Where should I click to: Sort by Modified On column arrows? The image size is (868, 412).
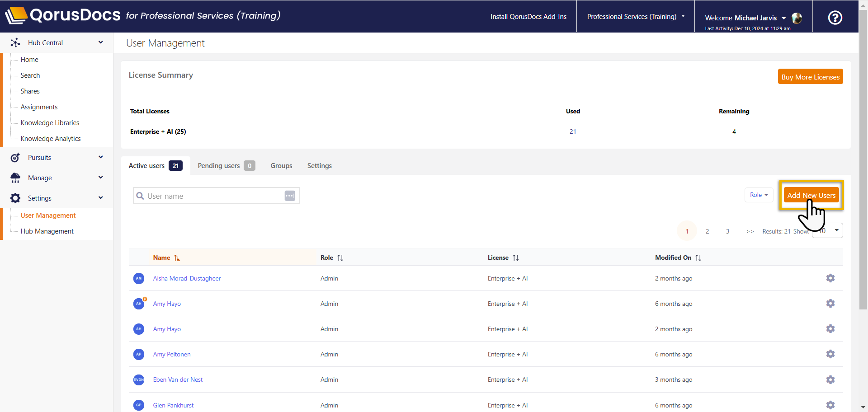(698, 258)
